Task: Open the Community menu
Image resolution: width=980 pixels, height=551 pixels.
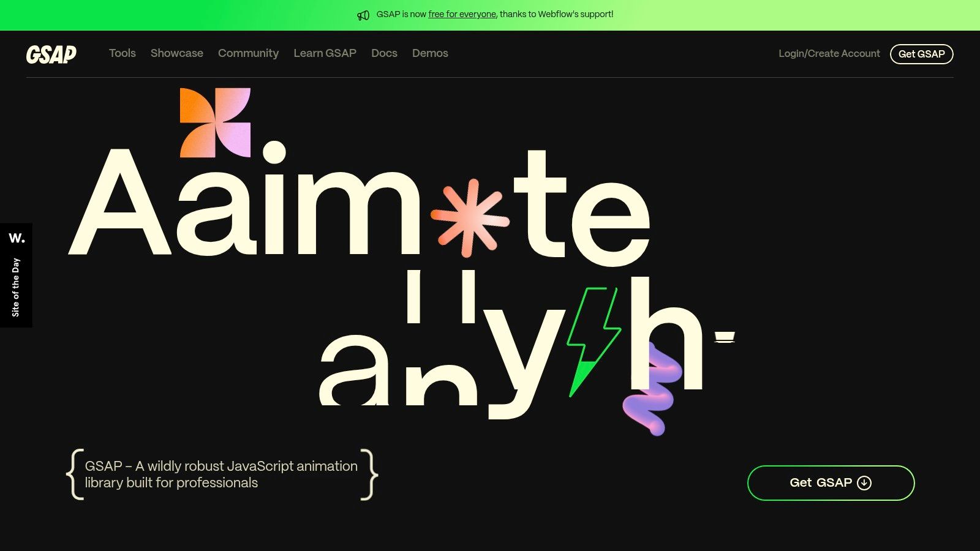Action: point(248,54)
